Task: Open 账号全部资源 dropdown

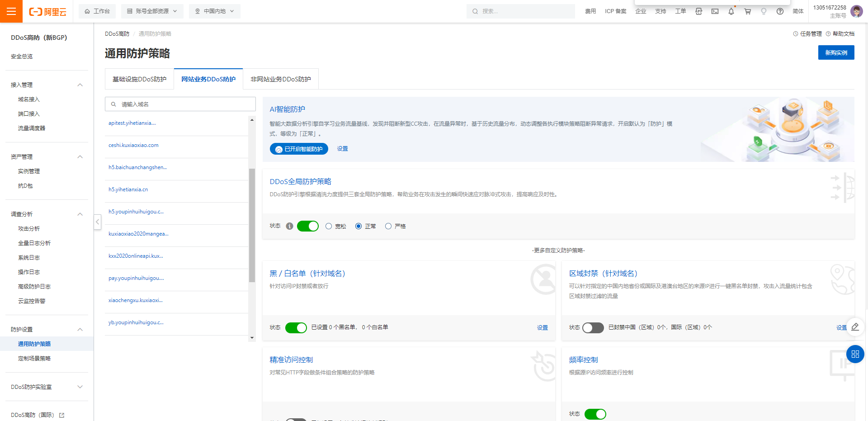Action: click(152, 11)
